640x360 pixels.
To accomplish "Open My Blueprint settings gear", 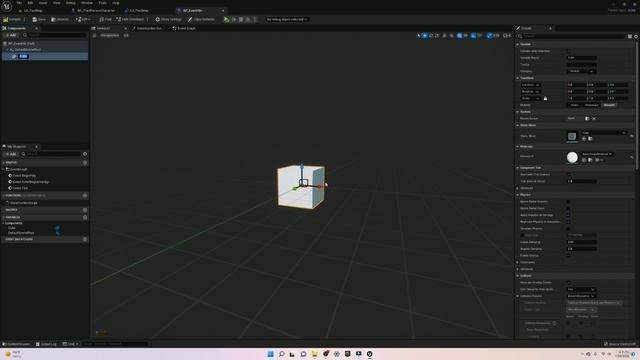I will [x=85, y=154].
